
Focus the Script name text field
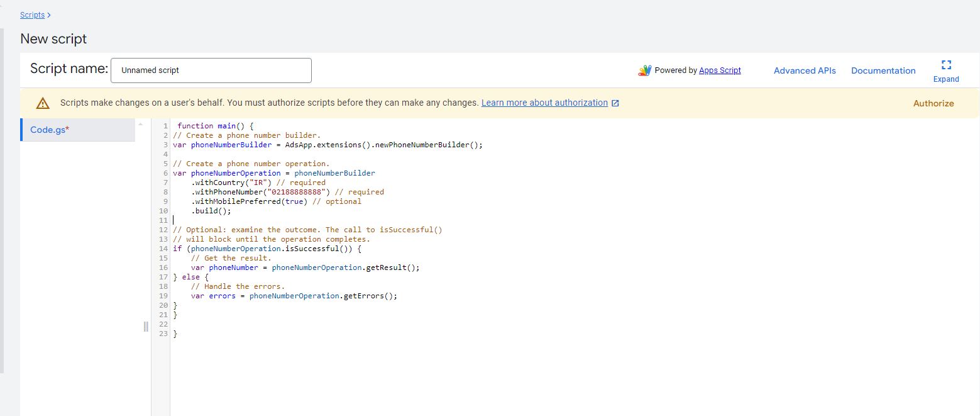[x=211, y=70]
